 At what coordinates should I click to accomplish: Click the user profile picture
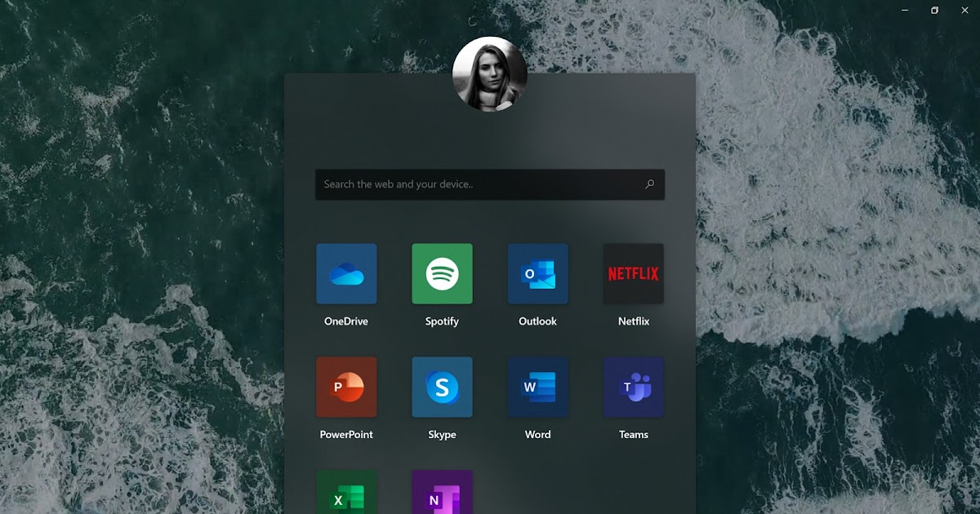pyautogui.click(x=489, y=73)
